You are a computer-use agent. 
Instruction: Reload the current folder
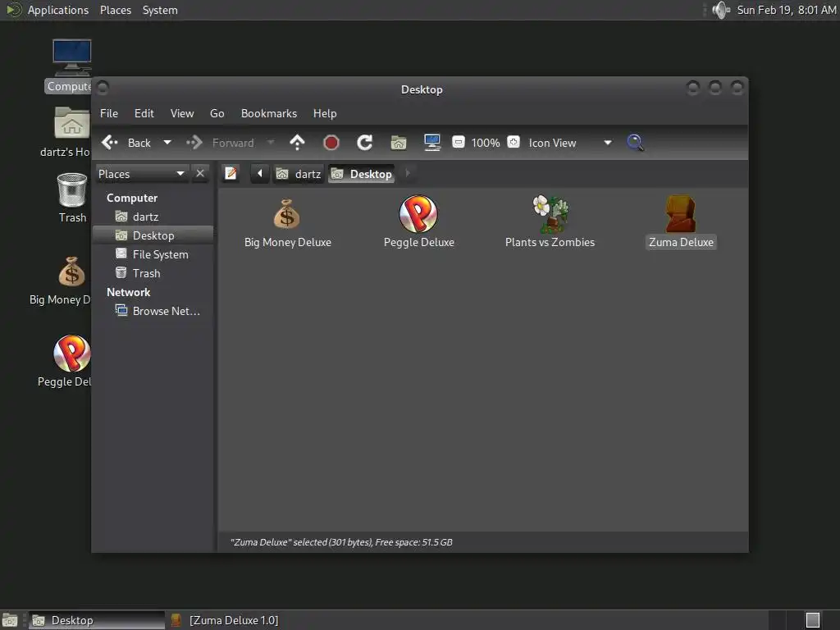click(x=365, y=143)
